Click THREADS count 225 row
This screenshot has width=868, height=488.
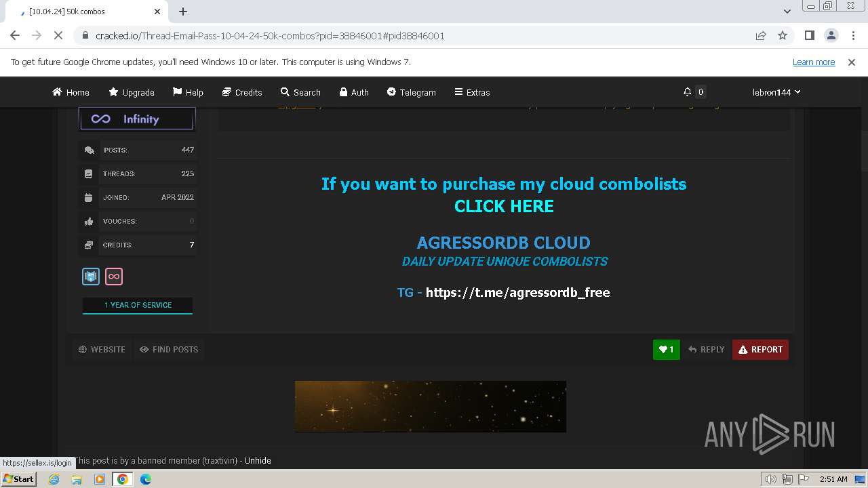(138, 174)
